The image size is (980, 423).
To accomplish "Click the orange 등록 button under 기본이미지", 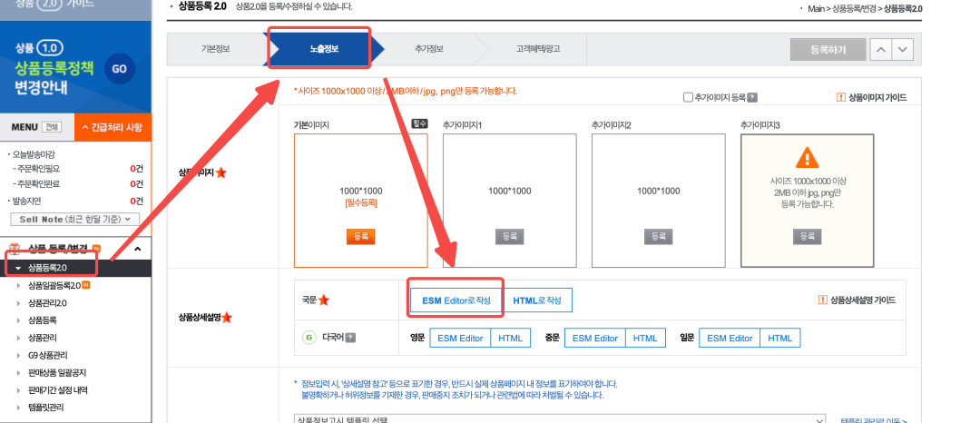I will click(360, 236).
